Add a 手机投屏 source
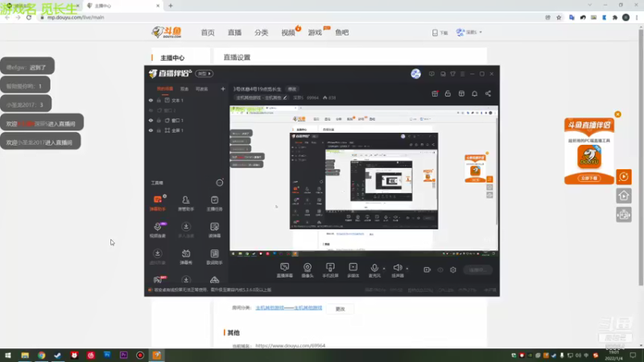This screenshot has width=644, height=362. click(x=330, y=270)
